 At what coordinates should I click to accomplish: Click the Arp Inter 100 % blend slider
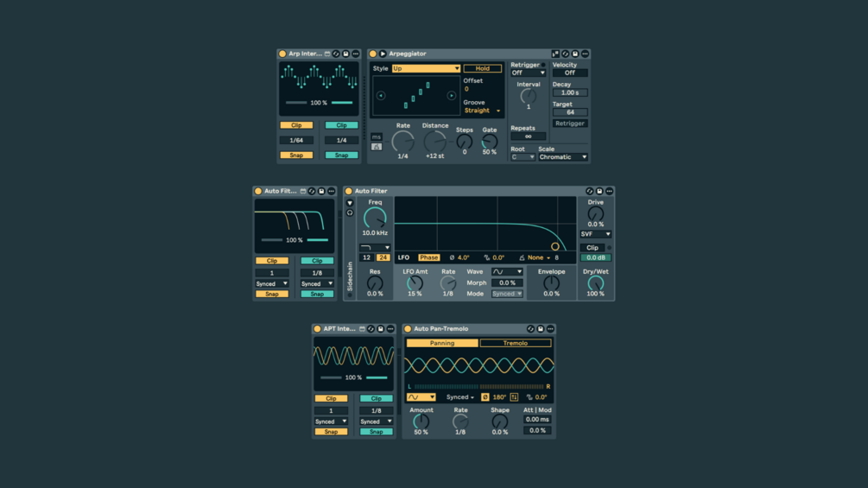point(319,103)
